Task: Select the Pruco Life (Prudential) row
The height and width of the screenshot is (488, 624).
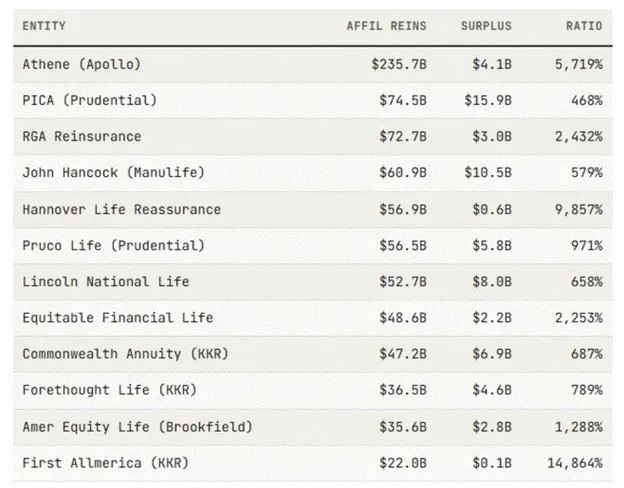Action: click(312, 246)
